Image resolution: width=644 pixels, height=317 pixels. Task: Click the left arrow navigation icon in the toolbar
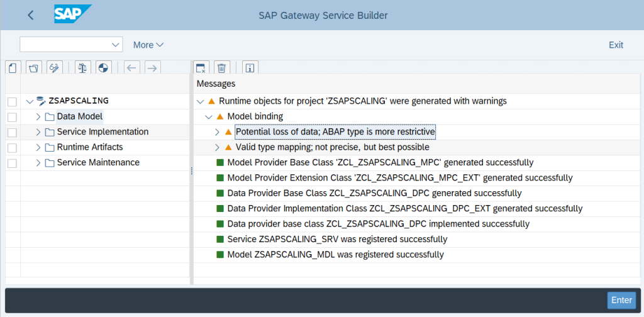pos(131,68)
